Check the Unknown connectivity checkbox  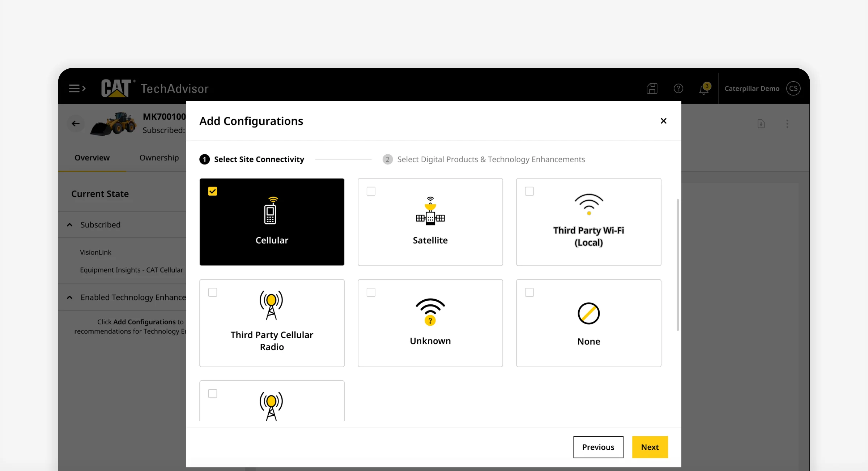pos(371,292)
